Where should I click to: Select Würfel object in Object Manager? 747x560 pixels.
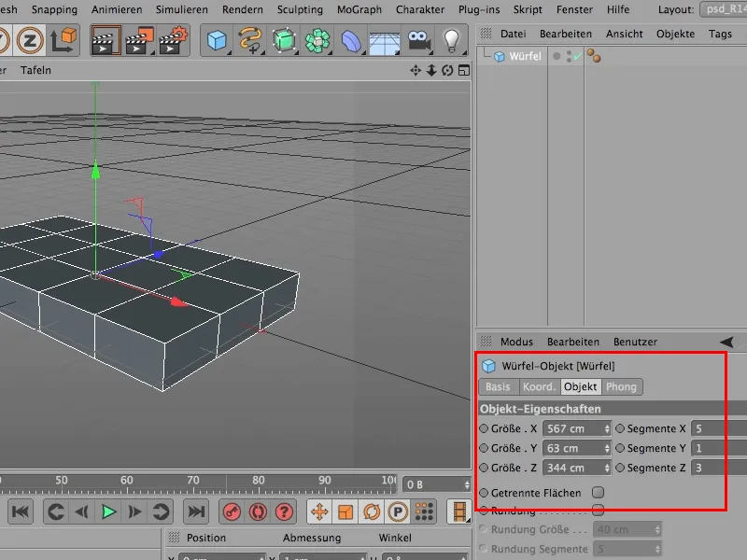[525, 56]
